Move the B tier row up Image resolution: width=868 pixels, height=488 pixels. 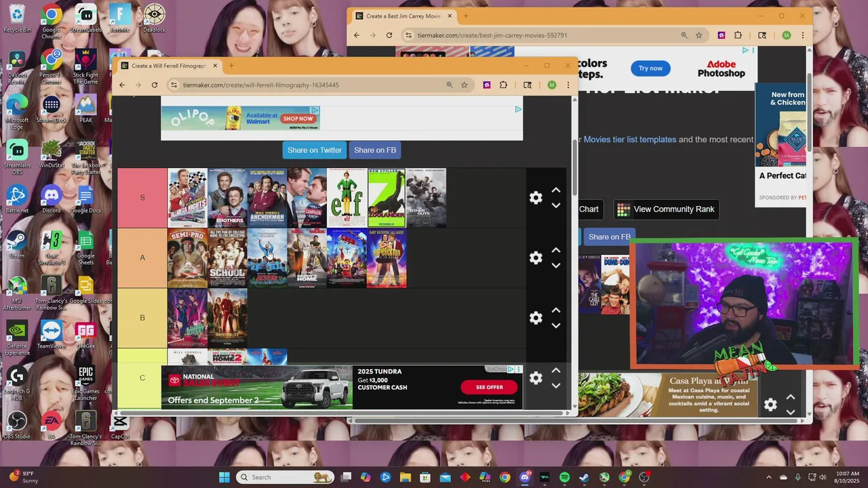pyautogui.click(x=556, y=310)
